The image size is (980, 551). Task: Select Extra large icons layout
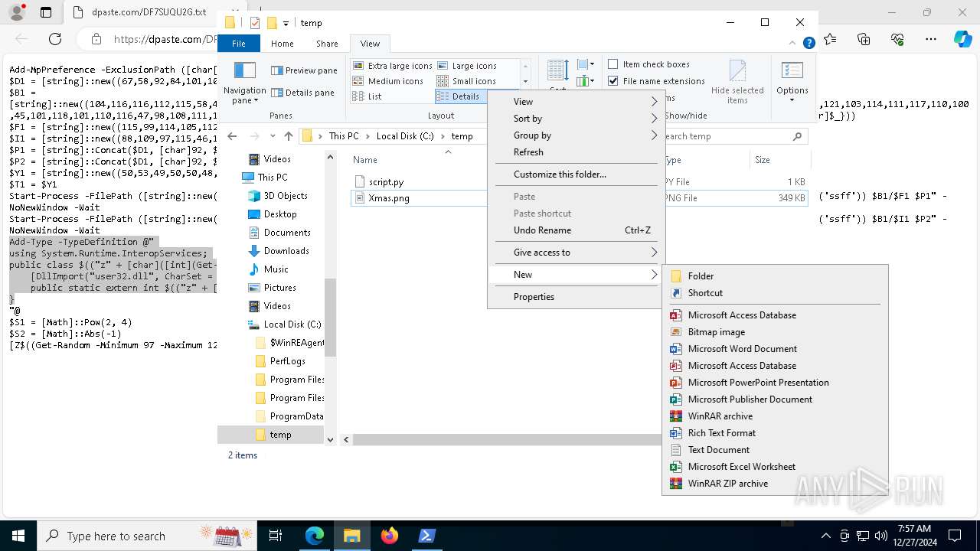[x=393, y=66]
